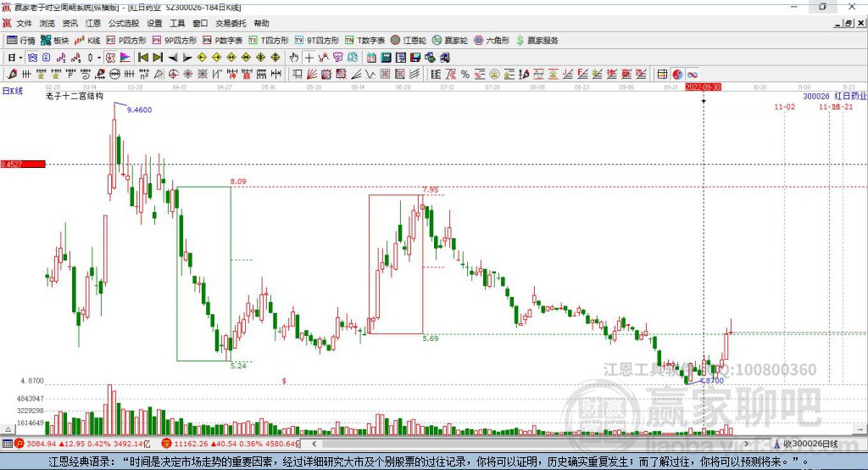Open the 六角形 tool

(x=492, y=41)
